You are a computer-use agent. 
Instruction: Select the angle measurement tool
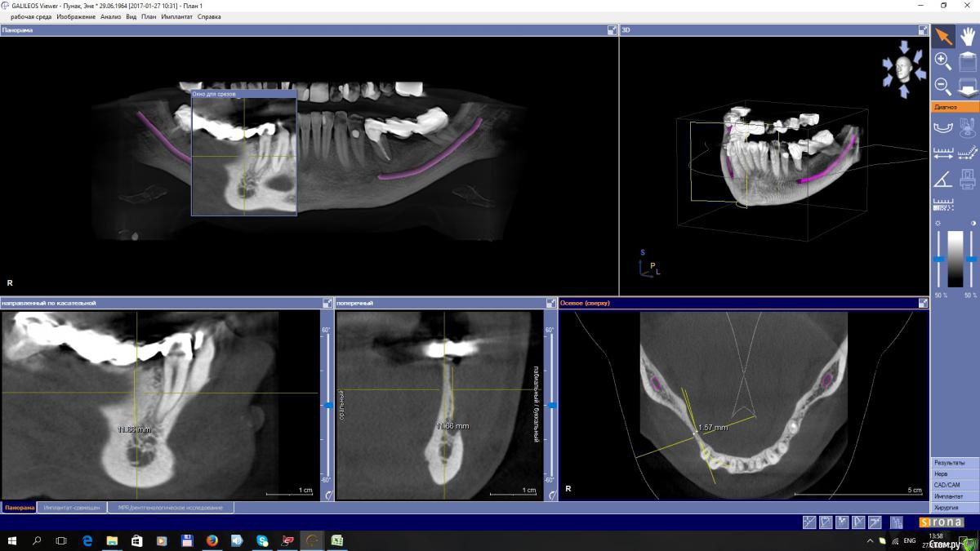pyautogui.click(x=942, y=178)
